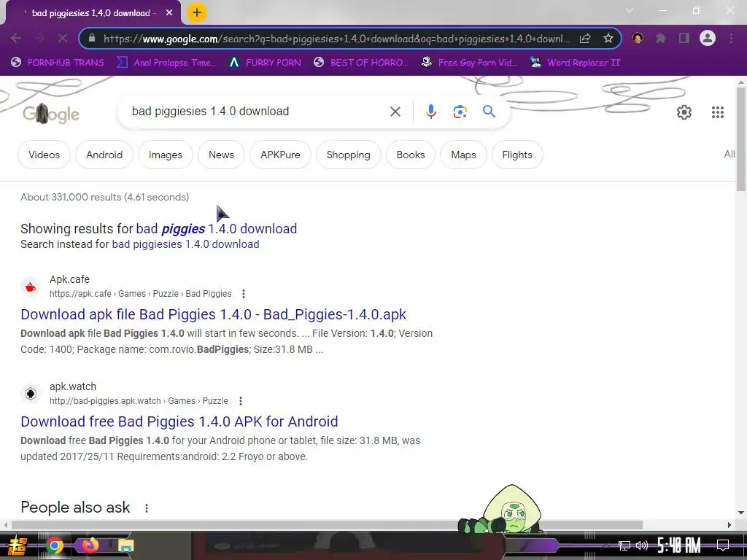Open Download free Bad Piggies APK for Android
The width and height of the screenshot is (747, 560).
[179, 421]
